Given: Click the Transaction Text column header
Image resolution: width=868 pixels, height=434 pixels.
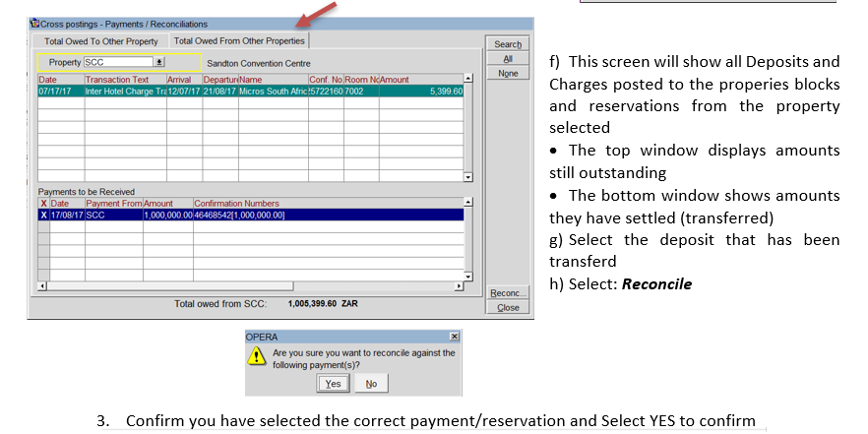Looking at the screenshot, I should click(x=126, y=80).
